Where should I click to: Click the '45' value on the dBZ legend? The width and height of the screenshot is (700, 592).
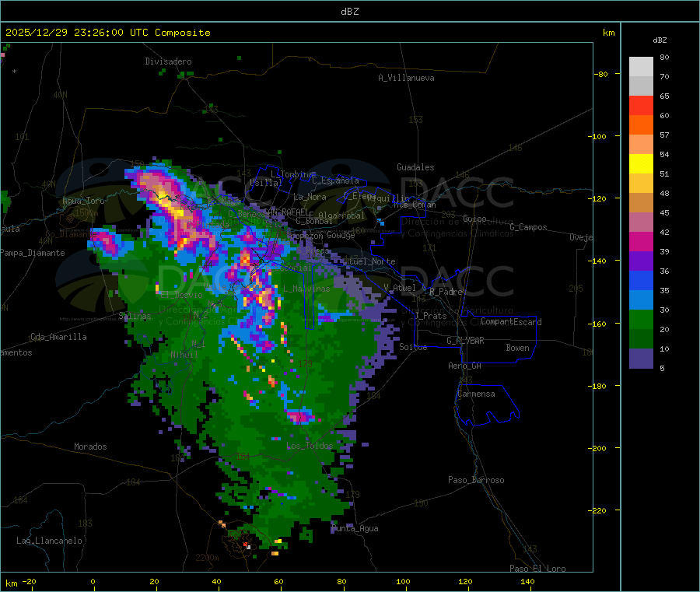click(664, 212)
